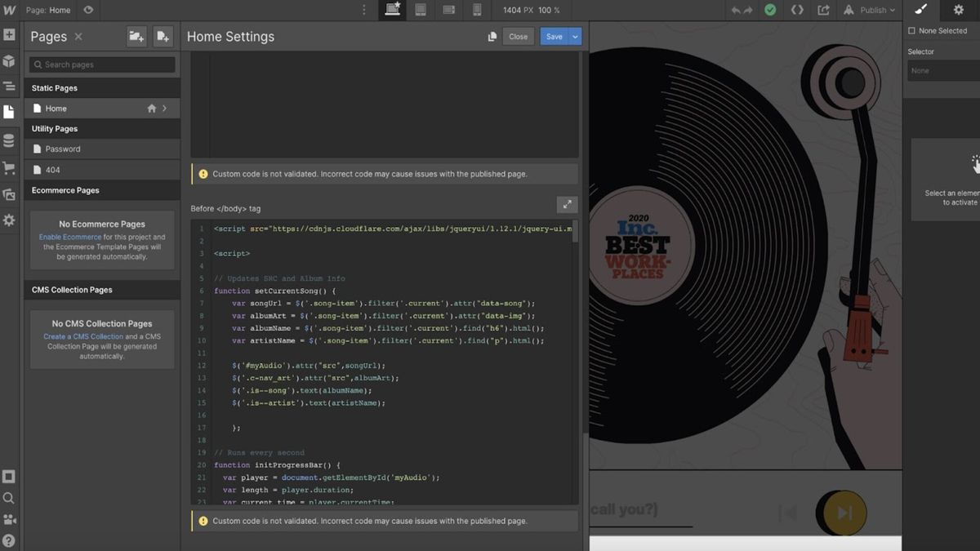
Task: Click the undo arrow in the toolbar
Action: 735,10
